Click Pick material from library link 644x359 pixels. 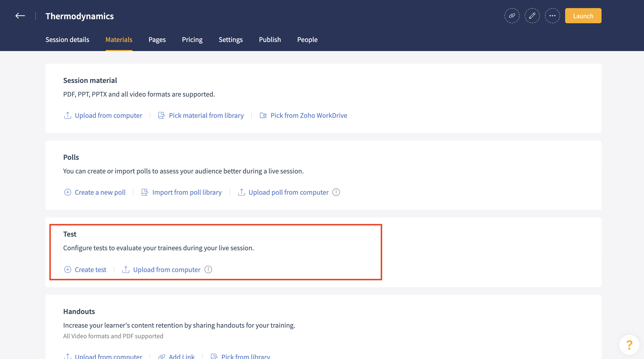click(x=206, y=116)
